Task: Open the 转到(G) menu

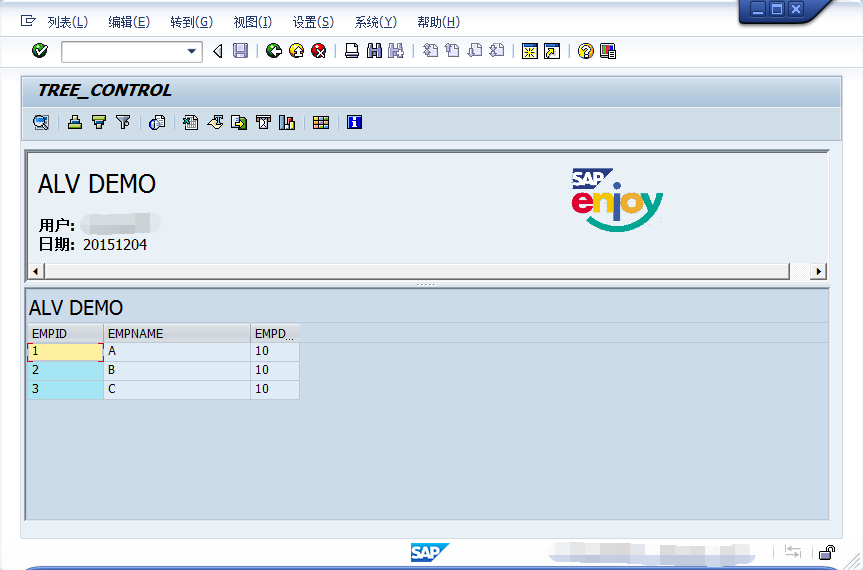Action: [191, 22]
